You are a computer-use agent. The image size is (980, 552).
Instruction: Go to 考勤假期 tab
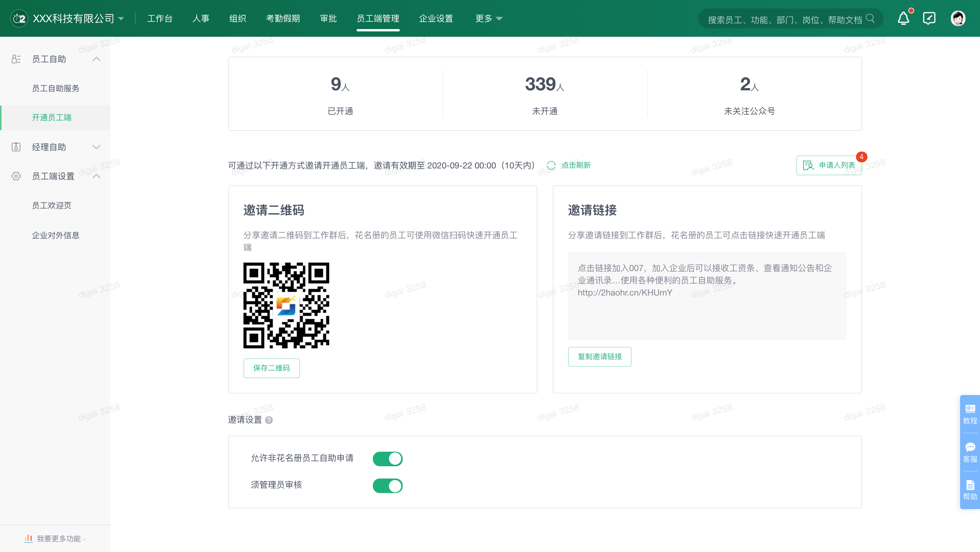(x=283, y=18)
